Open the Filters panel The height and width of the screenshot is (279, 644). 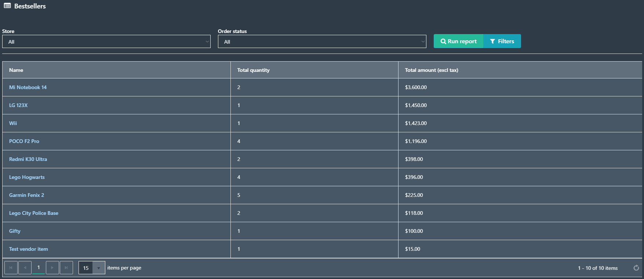502,41
